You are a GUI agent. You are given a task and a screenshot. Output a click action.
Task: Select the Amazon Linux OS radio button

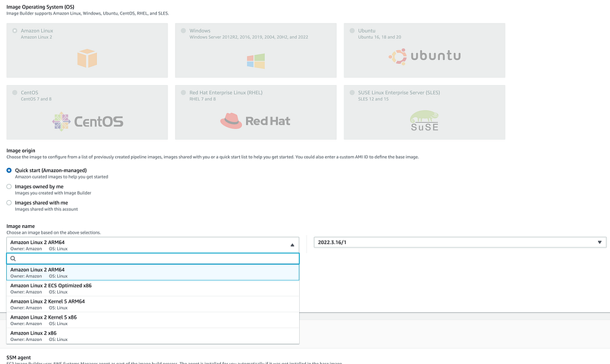click(15, 31)
